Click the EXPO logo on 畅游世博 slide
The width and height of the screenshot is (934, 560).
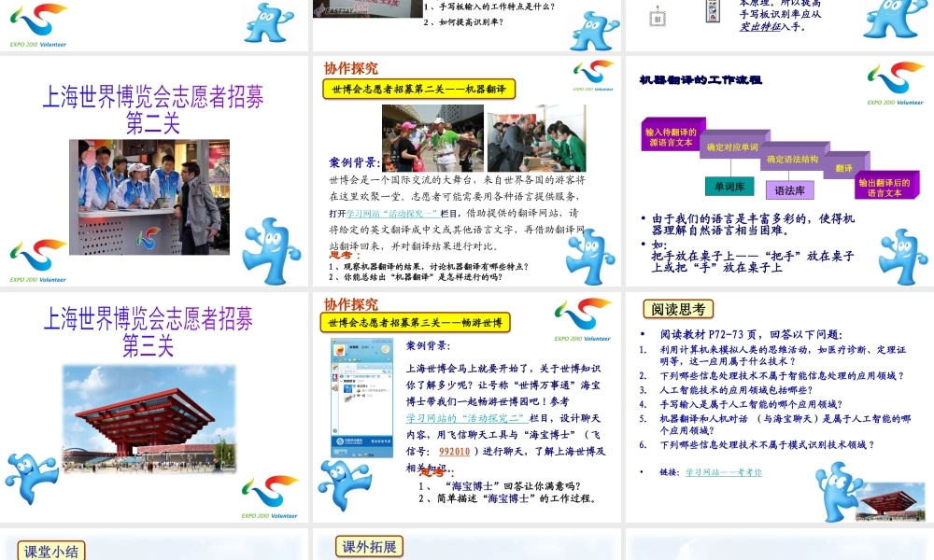(x=582, y=319)
